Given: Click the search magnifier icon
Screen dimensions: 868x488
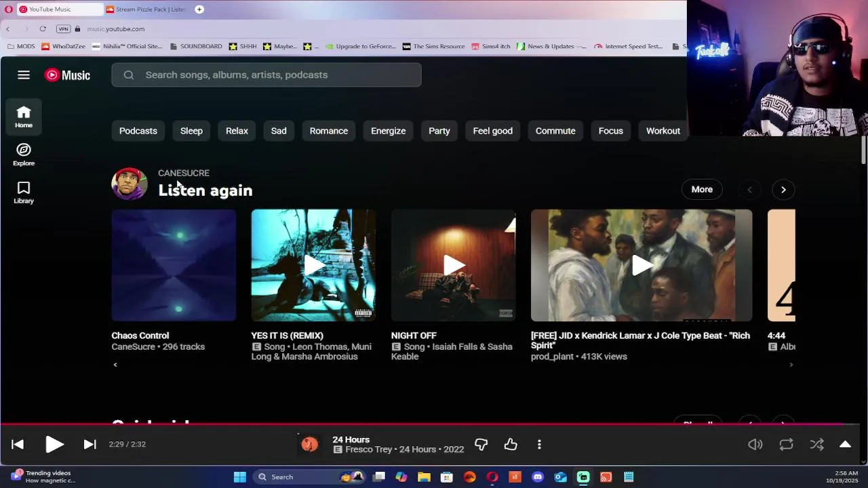Looking at the screenshot, I should click(x=129, y=75).
